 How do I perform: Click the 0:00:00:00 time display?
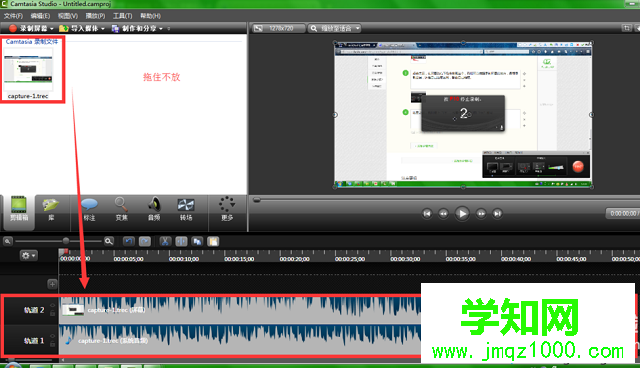623,213
